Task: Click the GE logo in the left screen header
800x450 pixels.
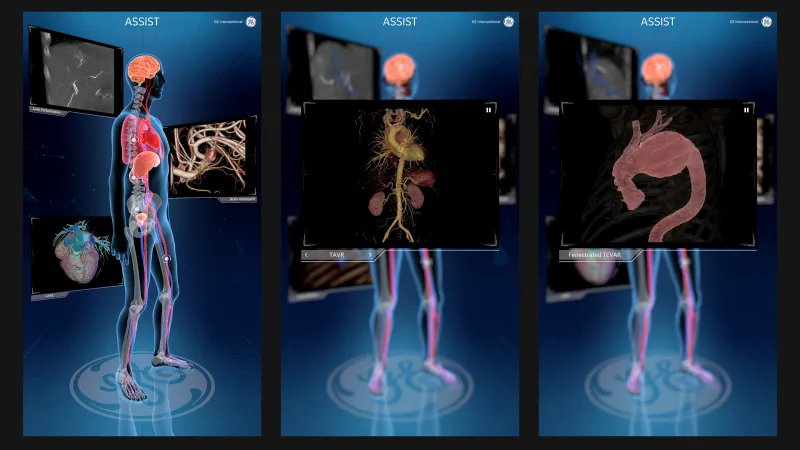Action: tap(250, 21)
